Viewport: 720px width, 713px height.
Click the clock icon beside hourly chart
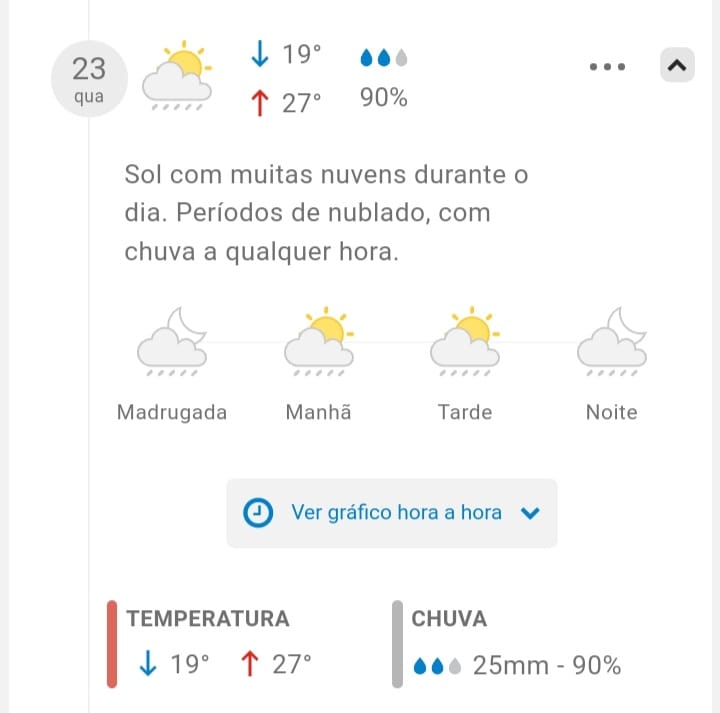tap(259, 513)
